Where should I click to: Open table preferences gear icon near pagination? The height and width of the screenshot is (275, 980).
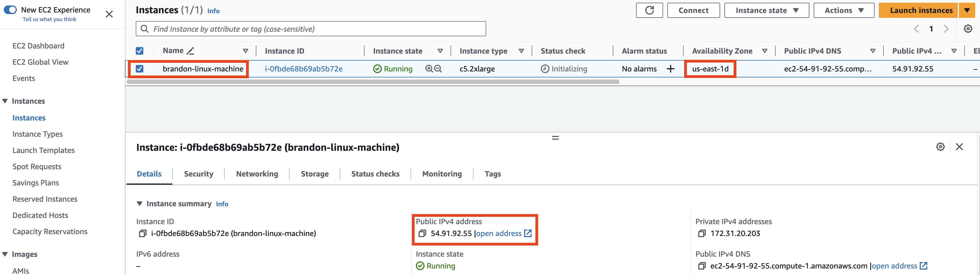968,29
